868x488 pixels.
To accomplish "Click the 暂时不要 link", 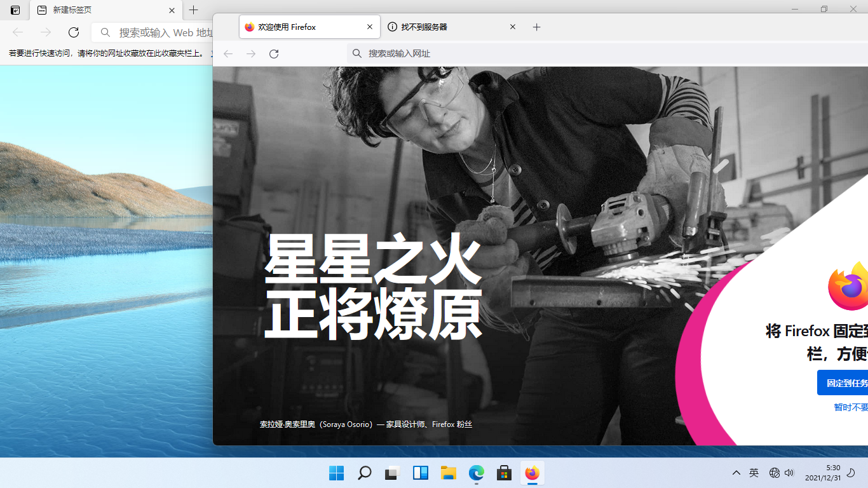I will (850, 407).
